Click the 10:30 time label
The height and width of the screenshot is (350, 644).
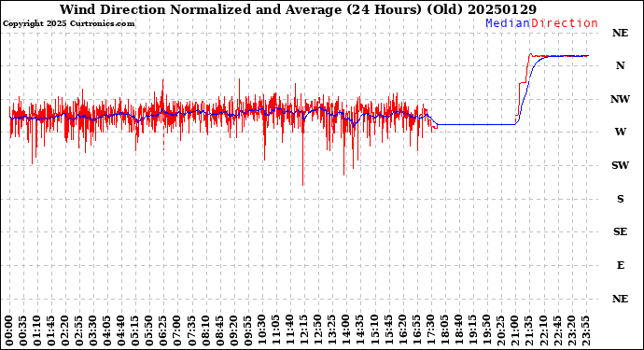pos(262,331)
